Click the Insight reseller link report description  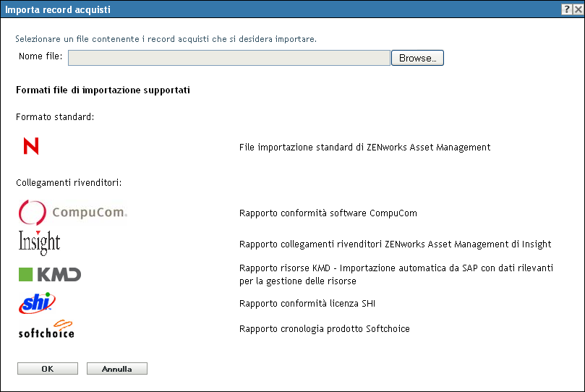(x=396, y=244)
